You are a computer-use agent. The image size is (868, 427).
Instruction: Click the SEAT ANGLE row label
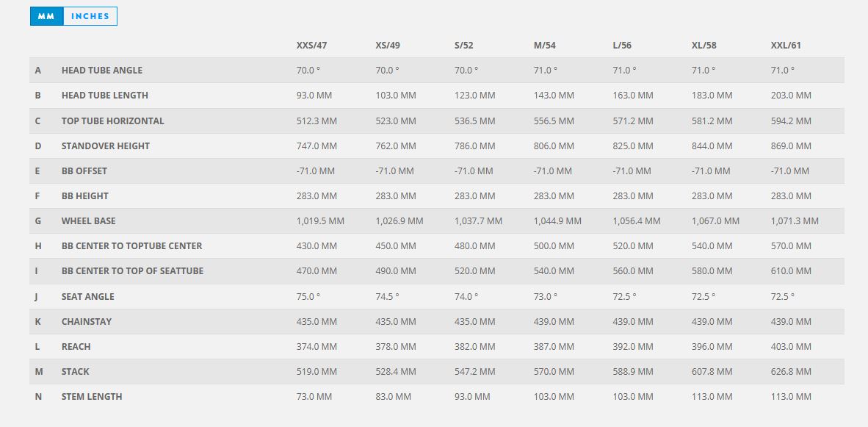(x=88, y=297)
